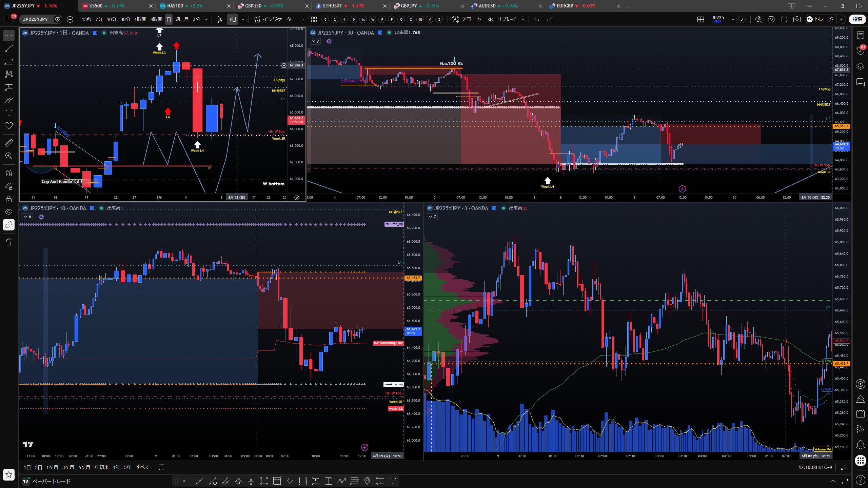The image size is (868, 488).
Task: Select the rectangle tool in favorites bar
Action: coord(264,481)
